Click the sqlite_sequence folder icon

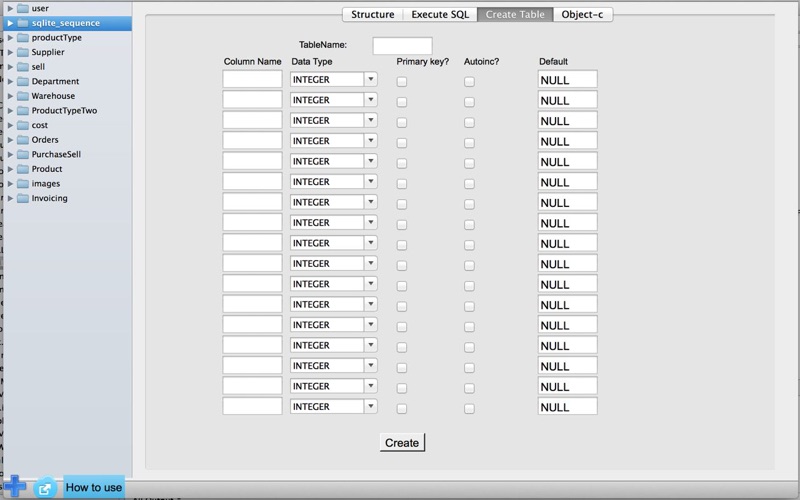tap(22, 23)
